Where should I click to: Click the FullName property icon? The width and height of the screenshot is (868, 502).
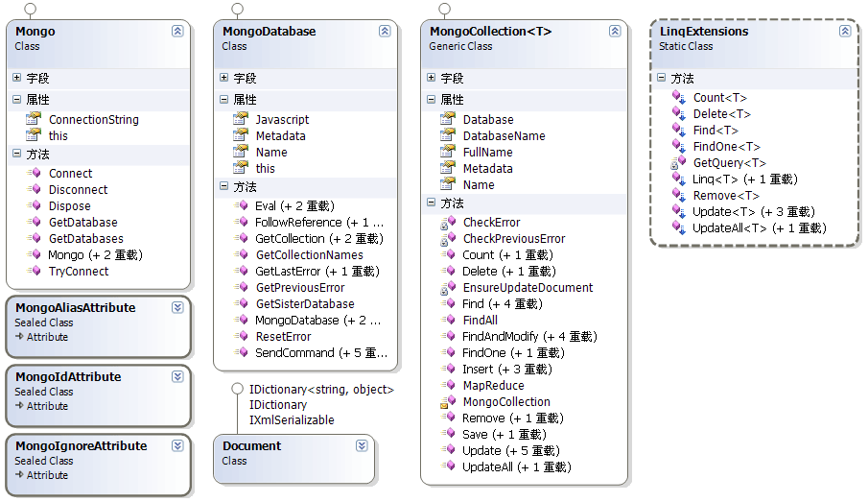point(448,152)
